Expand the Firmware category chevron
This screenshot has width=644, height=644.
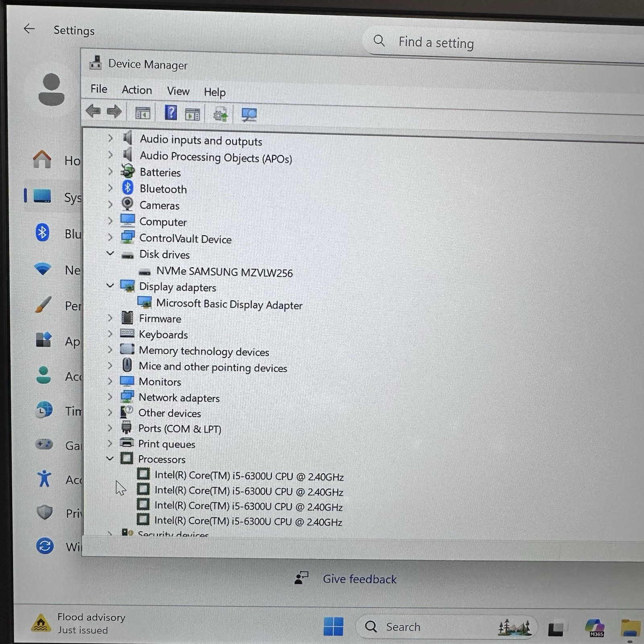click(x=110, y=318)
